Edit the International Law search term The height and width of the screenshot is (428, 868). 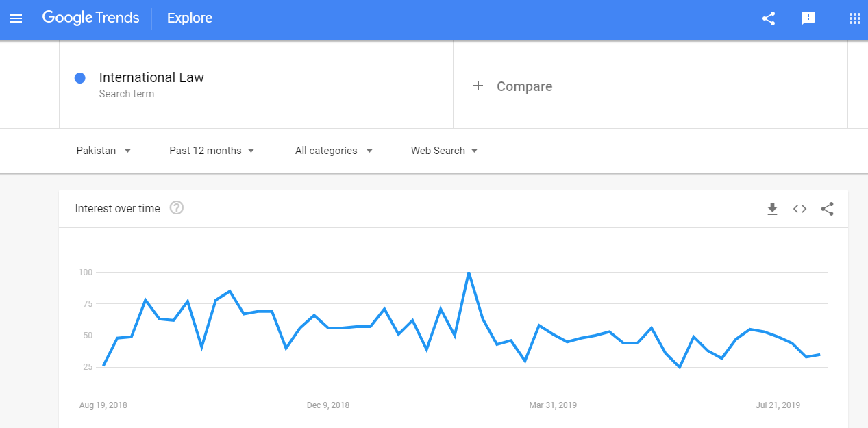151,77
